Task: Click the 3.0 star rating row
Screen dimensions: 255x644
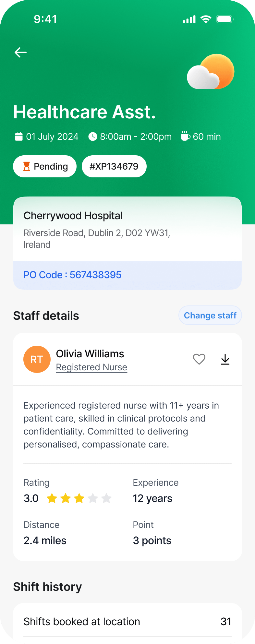Action: [x=67, y=498]
